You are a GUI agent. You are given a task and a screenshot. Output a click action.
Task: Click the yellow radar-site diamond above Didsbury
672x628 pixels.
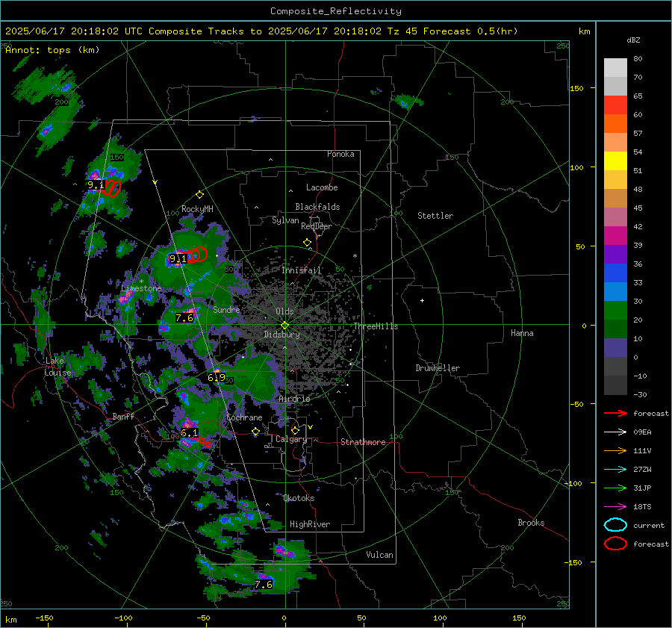[x=284, y=326]
